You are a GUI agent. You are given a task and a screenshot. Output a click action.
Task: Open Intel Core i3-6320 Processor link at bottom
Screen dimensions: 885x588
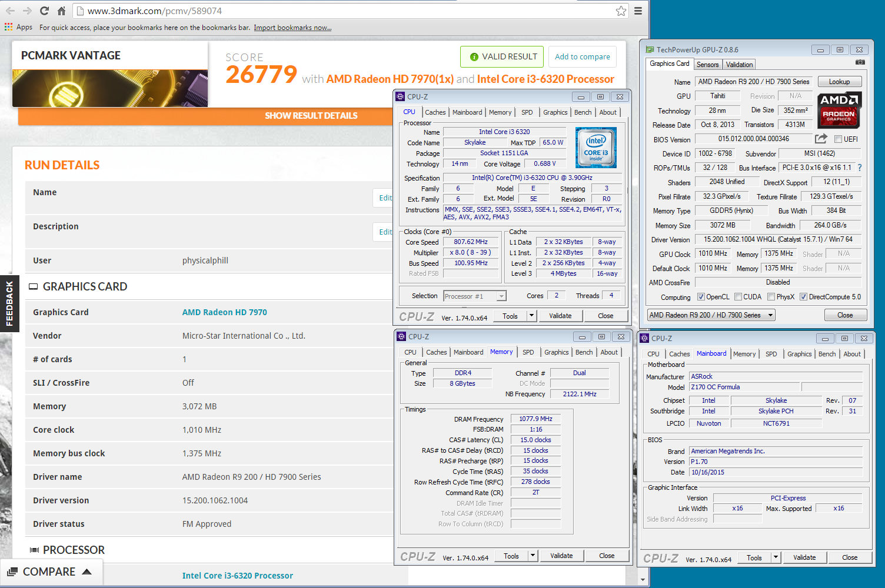coord(238,576)
